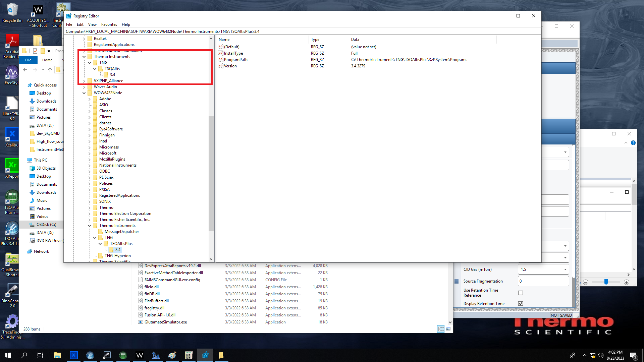The width and height of the screenshot is (644, 362).
Task: Click the zoom out minus icon
Action: pyautogui.click(x=586, y=282)
